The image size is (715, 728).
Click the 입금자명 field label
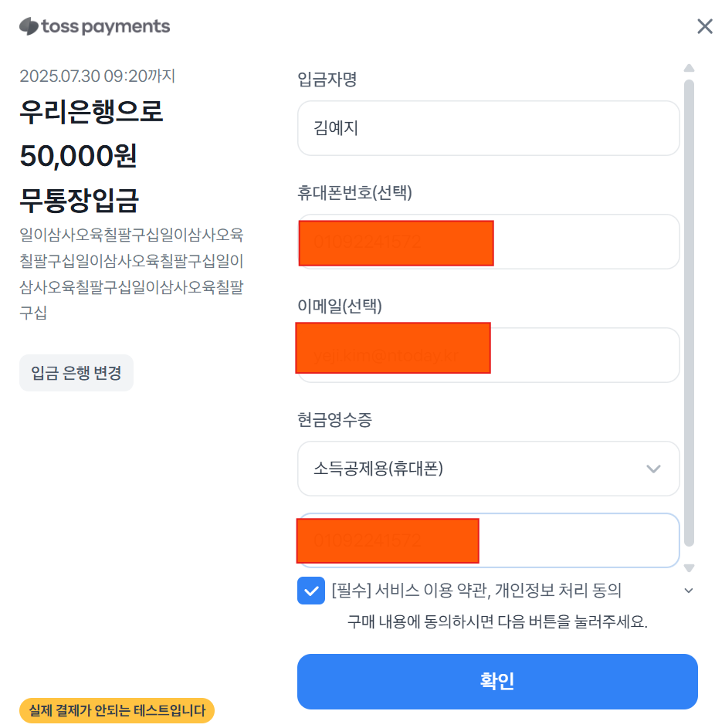pyautogui.click(x=327, y=79)
